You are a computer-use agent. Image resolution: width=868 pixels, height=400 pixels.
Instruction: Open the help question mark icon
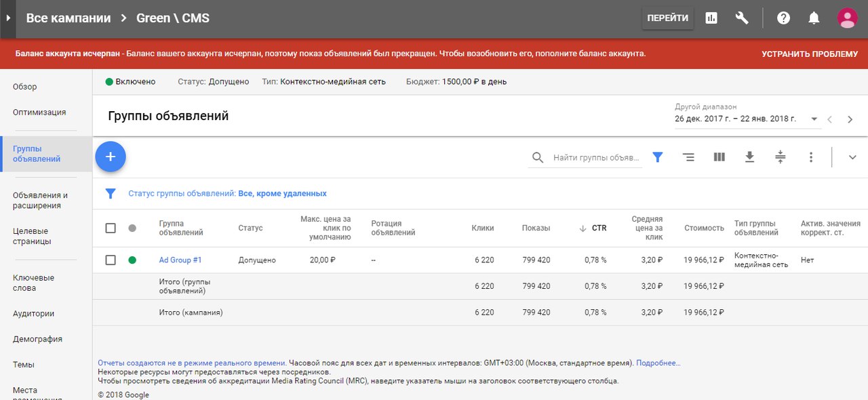coord(783,18)
